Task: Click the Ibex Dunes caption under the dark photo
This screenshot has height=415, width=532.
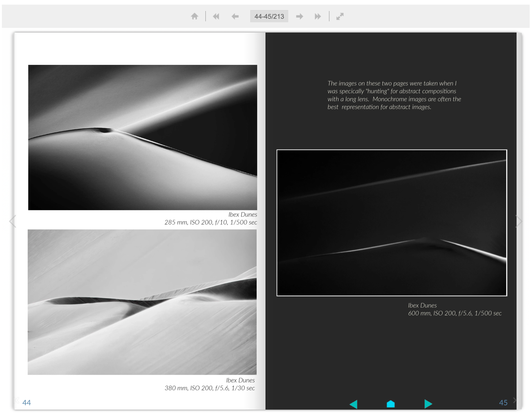Action: coord(423,305)
